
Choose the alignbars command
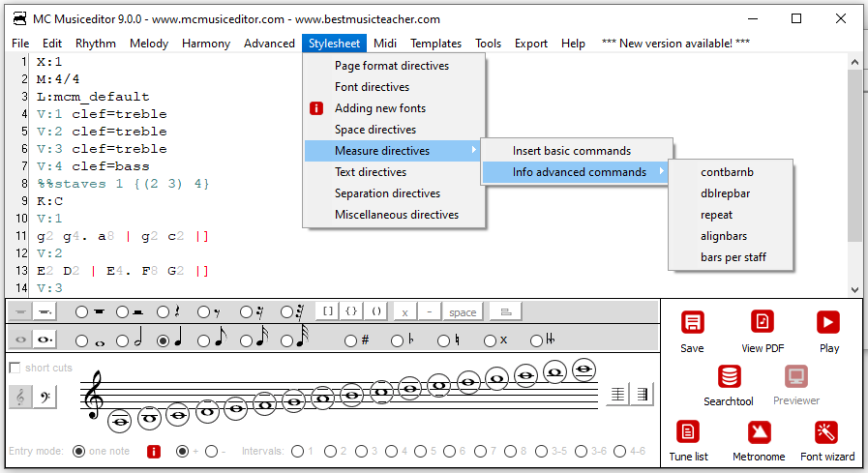coord(724,236)
